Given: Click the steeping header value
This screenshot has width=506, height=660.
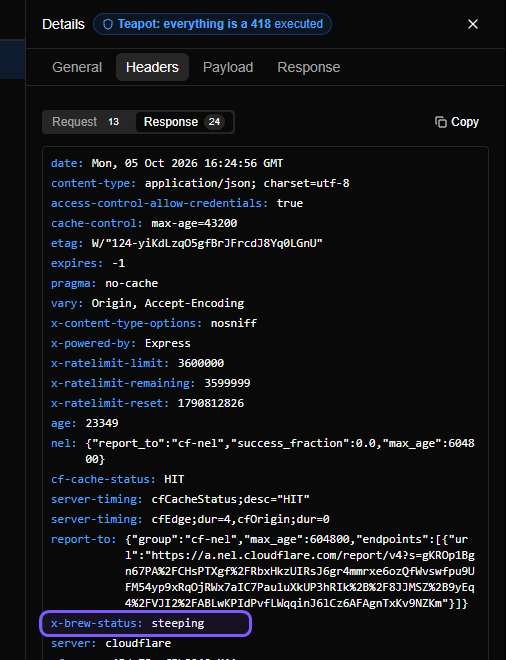Looking at the screenshot, I should pos(178,623).
